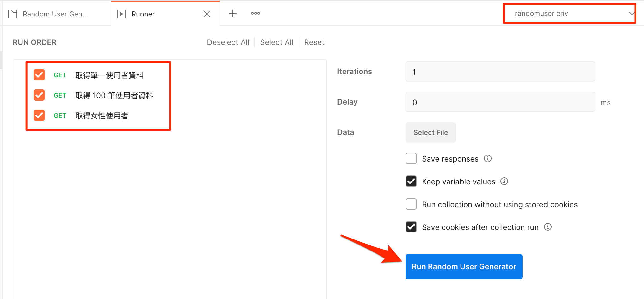Click info icon next to Save responses
This screenshot has width=644, height=299.
[488, 158]
